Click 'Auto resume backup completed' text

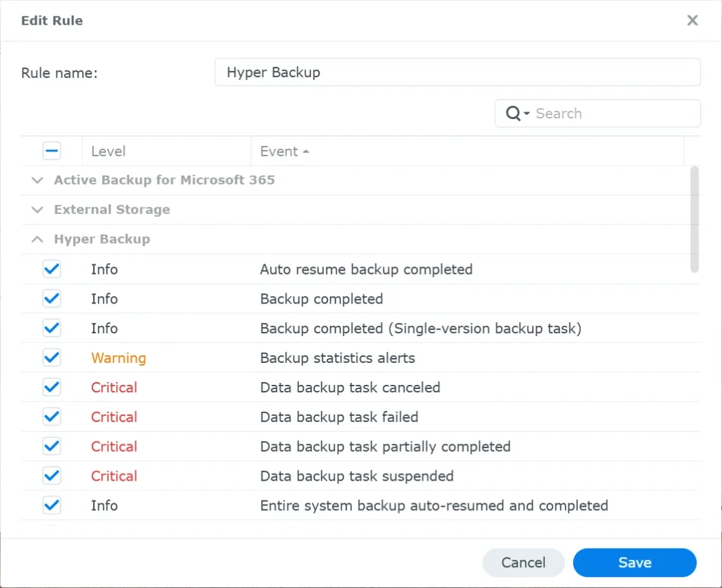367,269
